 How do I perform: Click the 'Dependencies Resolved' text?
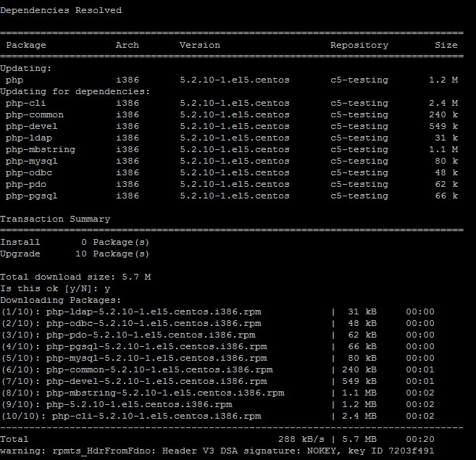tap(61, 10)
